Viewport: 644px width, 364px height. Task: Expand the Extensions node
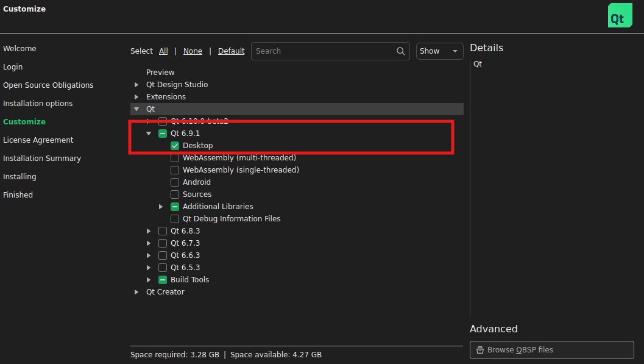(x=136, y=97)
